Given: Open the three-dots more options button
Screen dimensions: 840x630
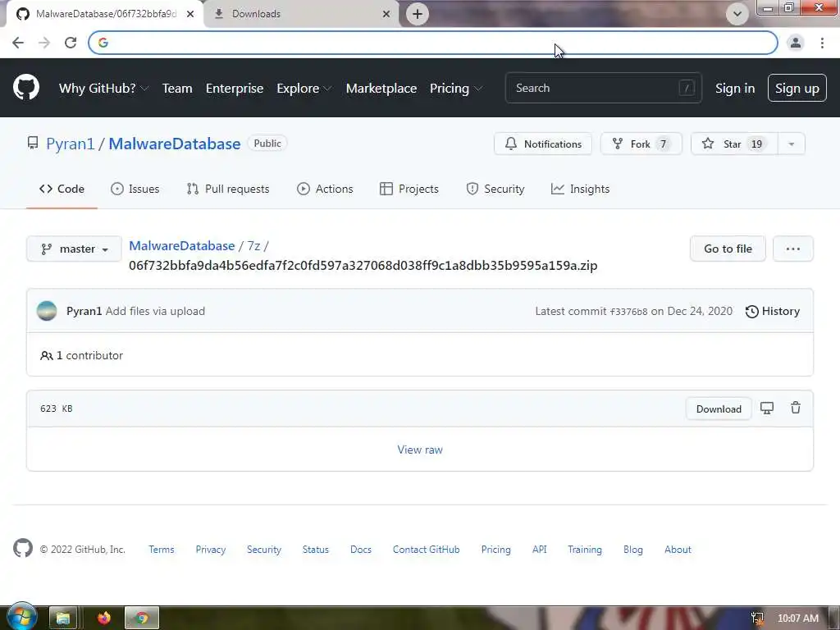Looking at the screenshot, I should 793,249.
